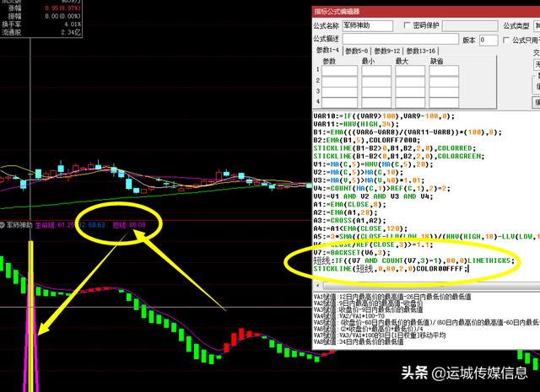The width and height of the screenshot is (540, 392).
Task: Click the 短线: 80.00 value label
Action: [x=129, y=225]
